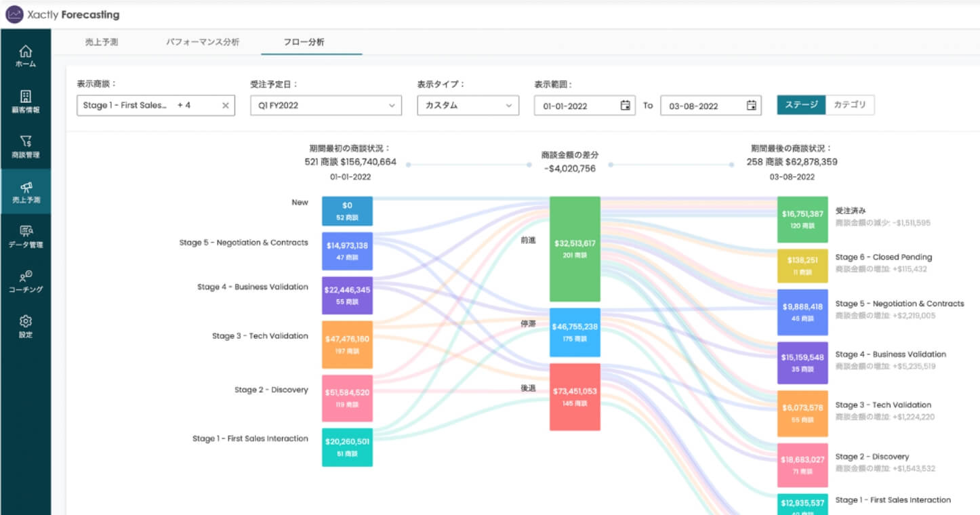Open データ管理 icon in sidebar
Image resolution: width=980 pixels, height=515 pixels.
pos(25,232)
